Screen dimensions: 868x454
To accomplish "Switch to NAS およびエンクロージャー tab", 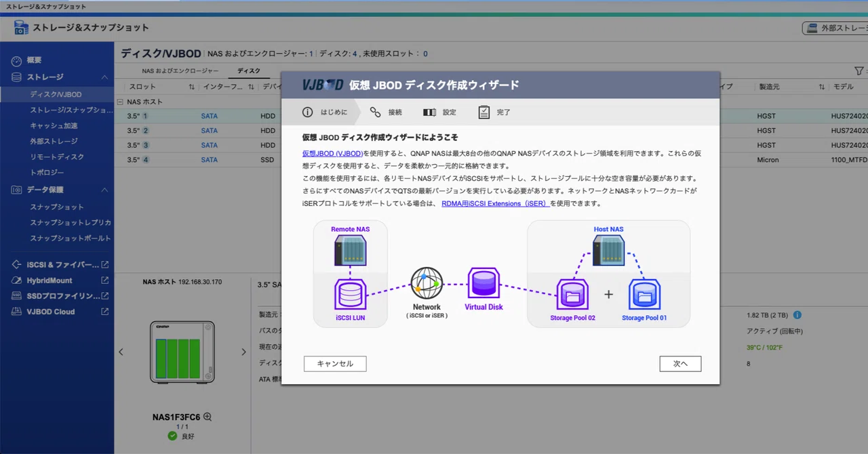I will pos(180,70).
